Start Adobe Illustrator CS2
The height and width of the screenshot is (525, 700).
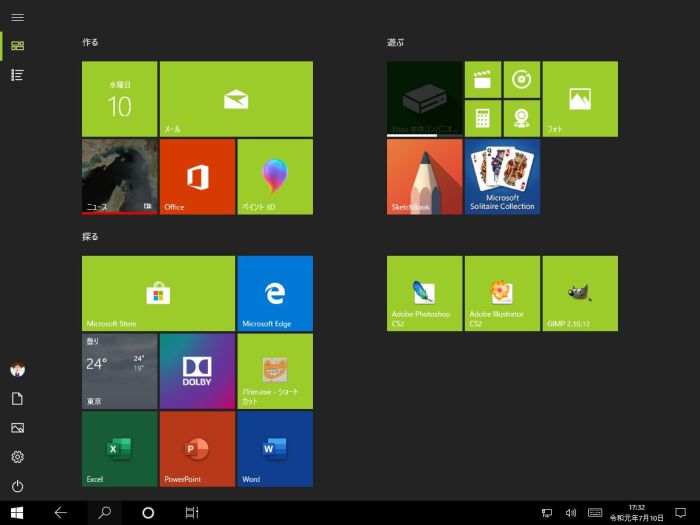(x=502, y=293)
